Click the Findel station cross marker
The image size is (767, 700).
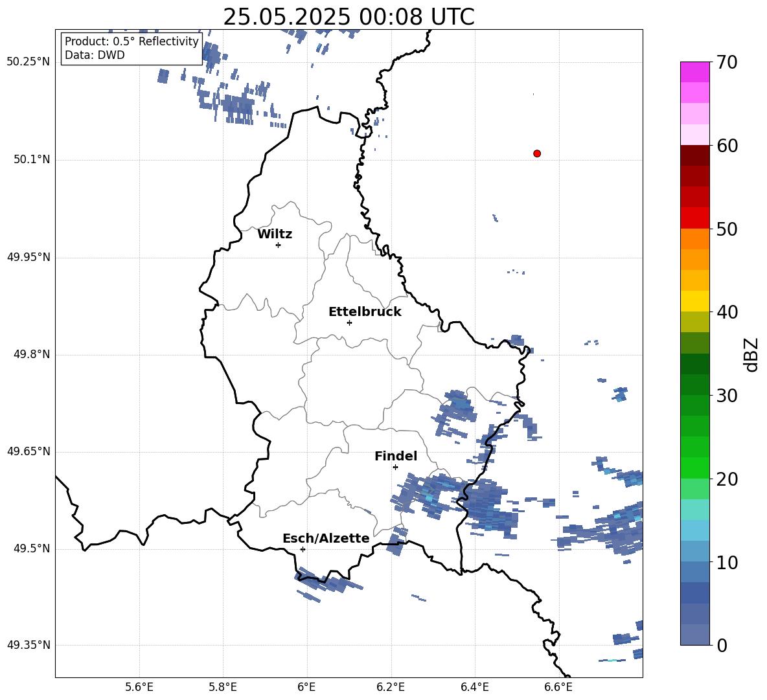(395, 468)
